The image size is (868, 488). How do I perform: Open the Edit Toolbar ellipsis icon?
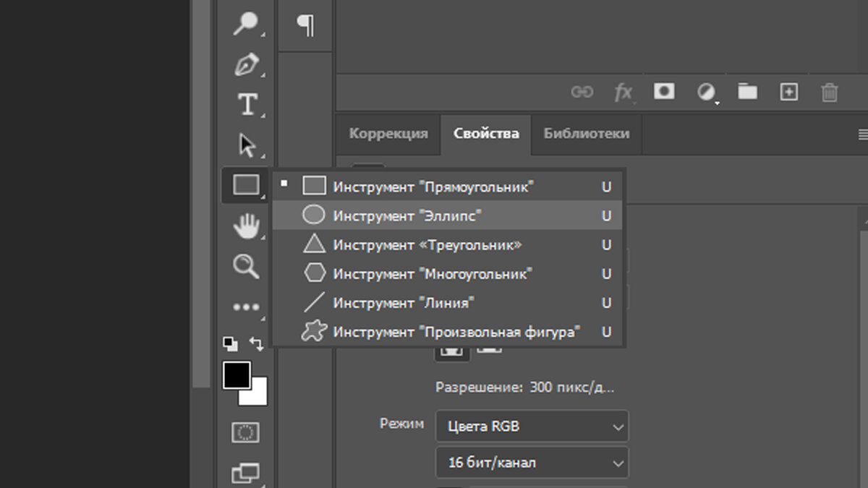(x=246, y=307)
